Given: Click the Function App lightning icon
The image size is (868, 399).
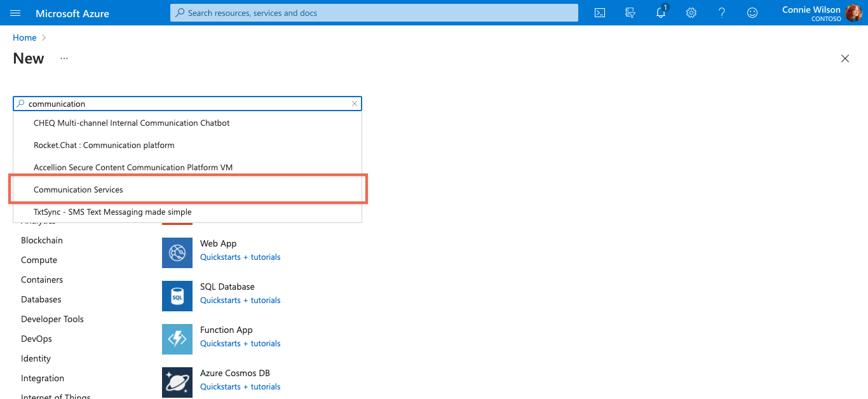Looking at the screenshot, I should 177,339.
